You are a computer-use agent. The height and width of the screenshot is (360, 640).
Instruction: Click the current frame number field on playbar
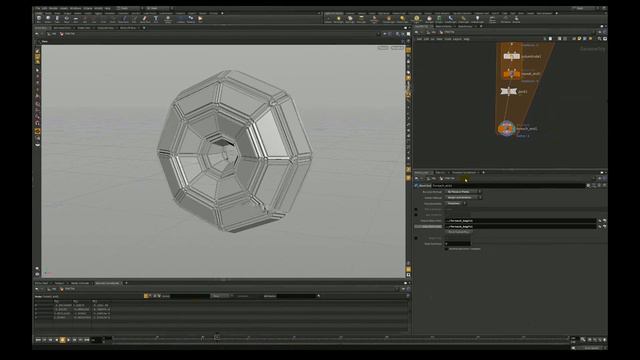coord(96,339)
